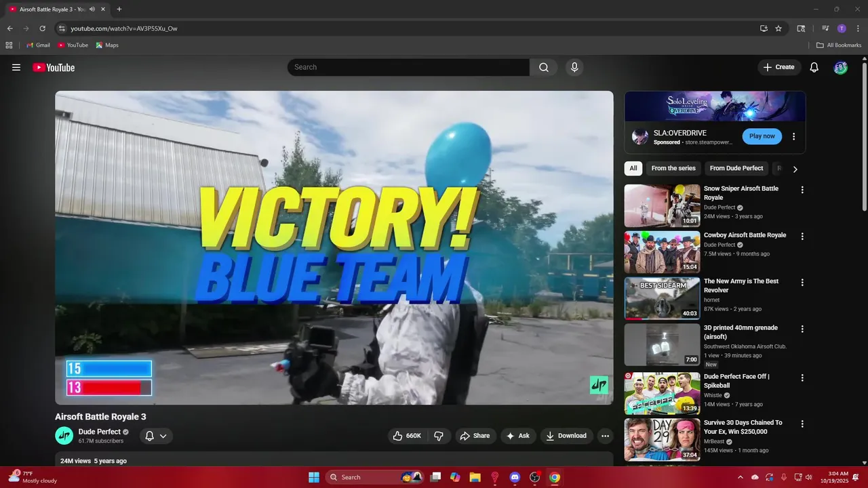This screenshot has width=868, height=488.
Task: Open Chrome profile T avatar
Action: [842, 28]
